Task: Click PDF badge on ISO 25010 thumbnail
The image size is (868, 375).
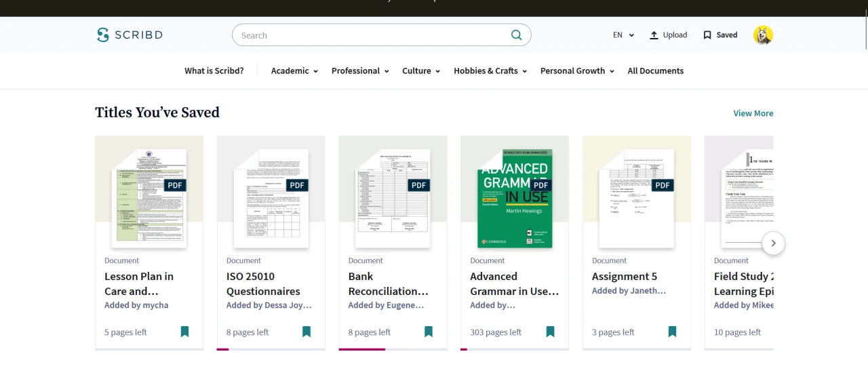Action: (x=297, y=185)
